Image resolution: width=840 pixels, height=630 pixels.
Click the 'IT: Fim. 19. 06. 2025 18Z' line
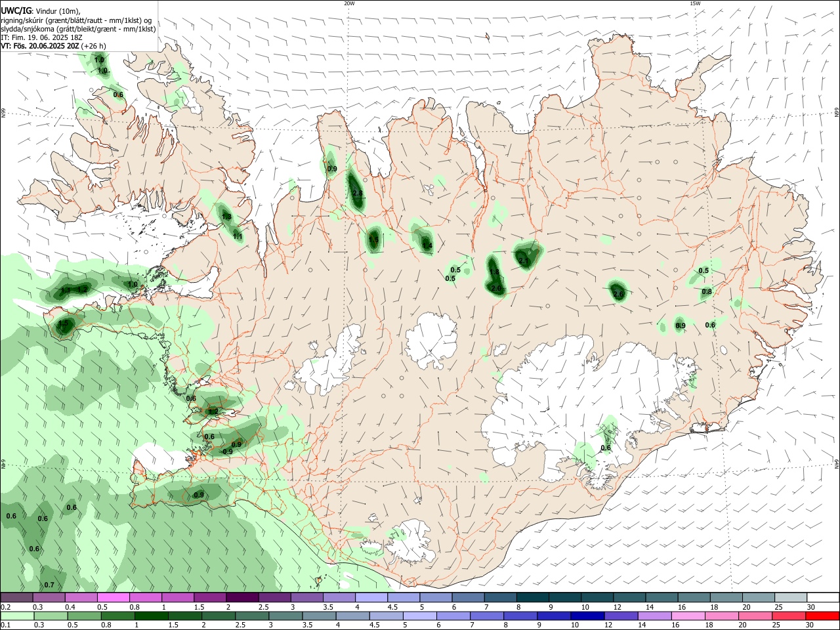(x=41, y=37)
